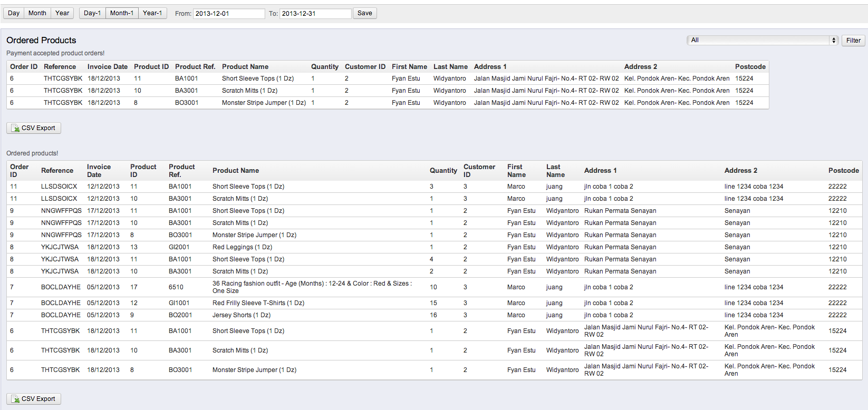The width and height of the screenshot is (868, 410).
Task: Select the Month range button
Action: (x=37, y=13)
